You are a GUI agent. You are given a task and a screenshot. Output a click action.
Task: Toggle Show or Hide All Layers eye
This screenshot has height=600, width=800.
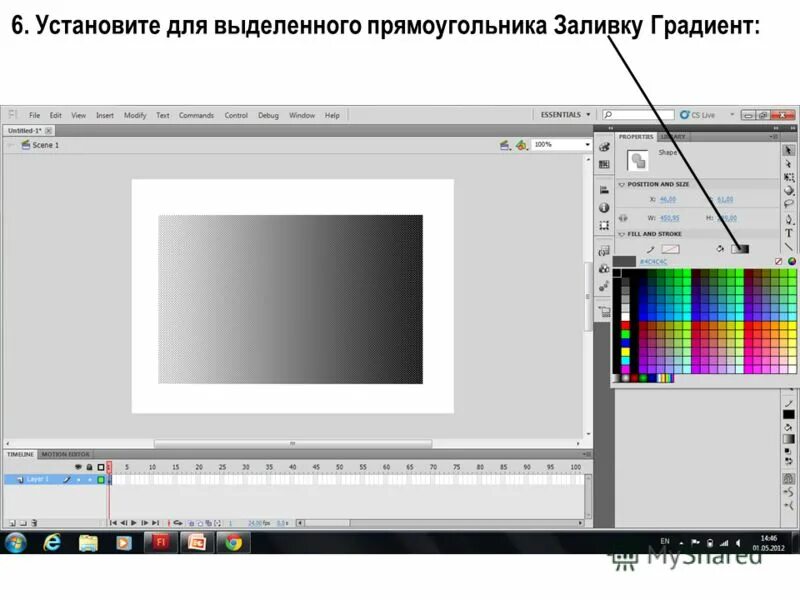point(78,467)
